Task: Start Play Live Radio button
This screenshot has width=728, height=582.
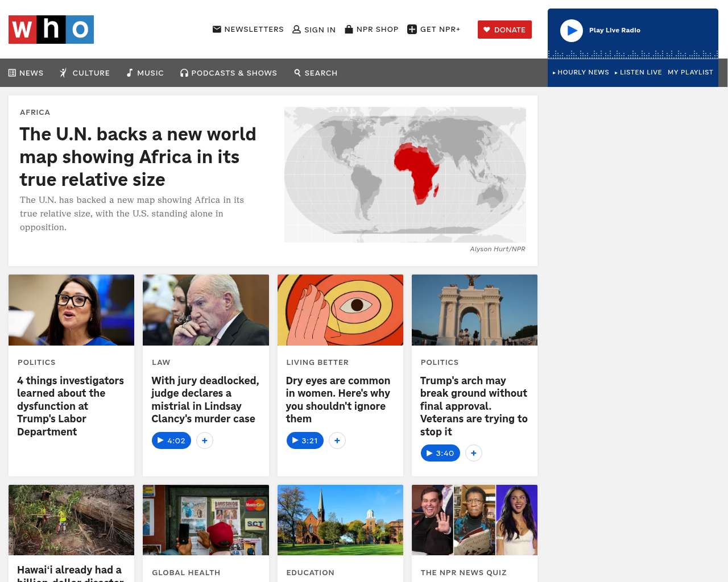Action: point(572,31)
